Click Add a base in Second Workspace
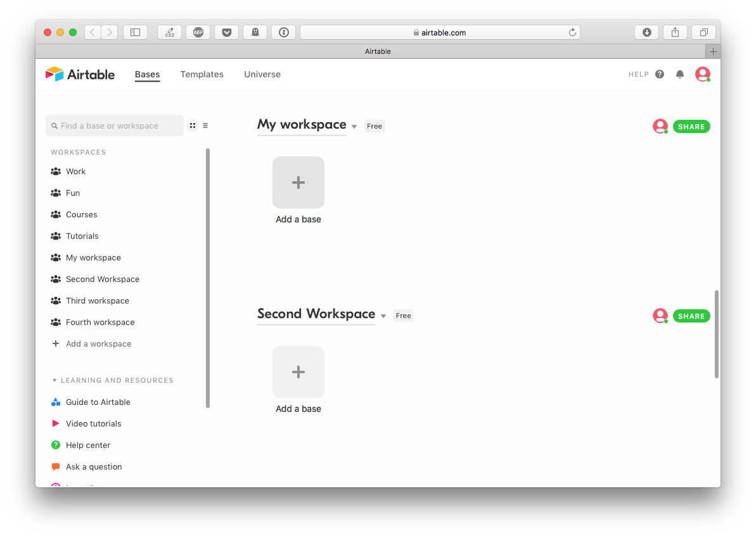Viewport: 756px width, 538px height. click(298, 372)
